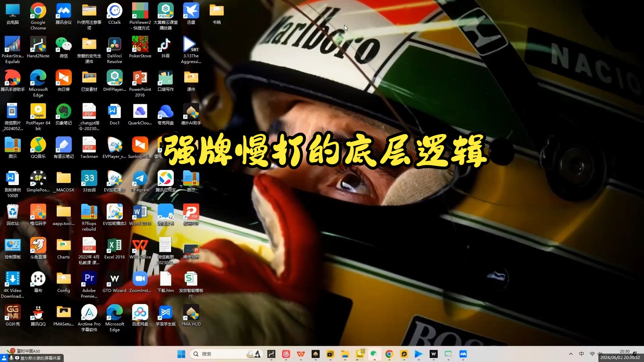Select the Doc1 document icon
The image size is (644, 362).
pyautogui.click(x=114, y=115)
